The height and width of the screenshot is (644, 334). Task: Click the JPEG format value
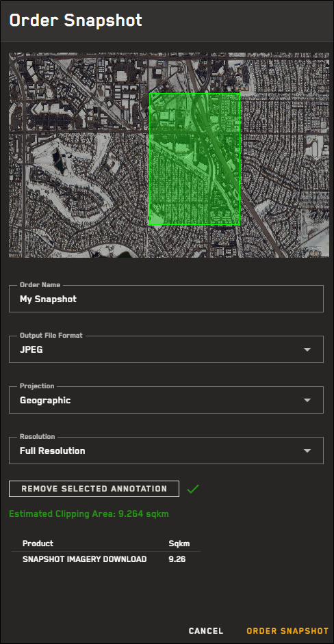pyautogui.click(x=31, y=350)
